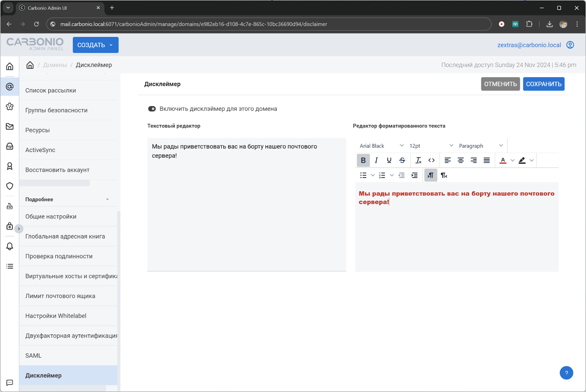
Task: Click inside the rich text editor content
Action: 457,227
